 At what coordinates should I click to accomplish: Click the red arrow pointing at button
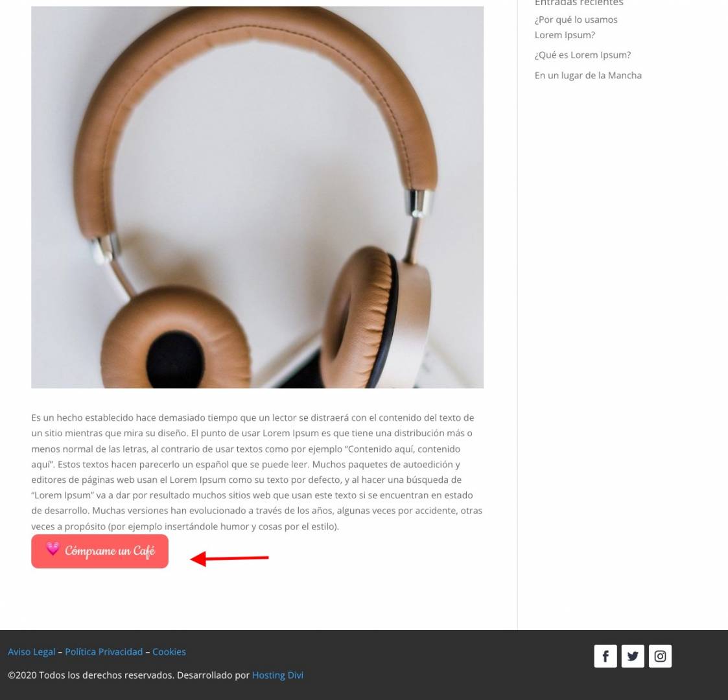[x=229, y=558]
